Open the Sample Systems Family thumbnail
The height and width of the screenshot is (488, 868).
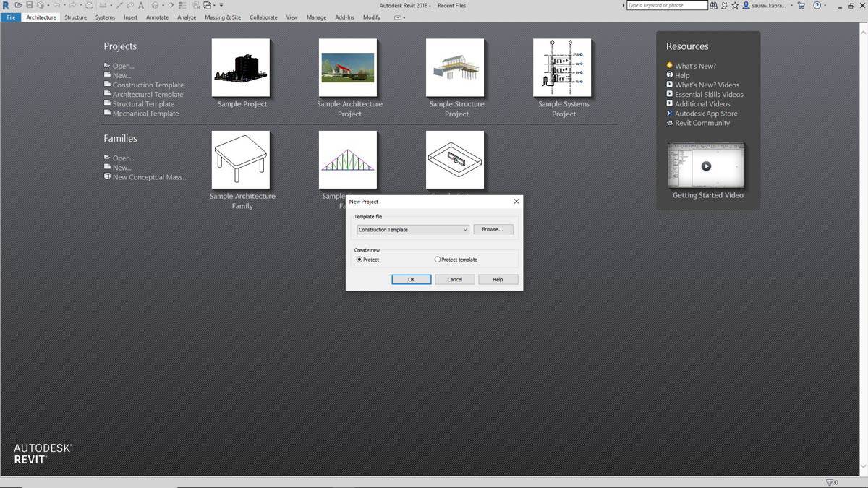(455, 160)
